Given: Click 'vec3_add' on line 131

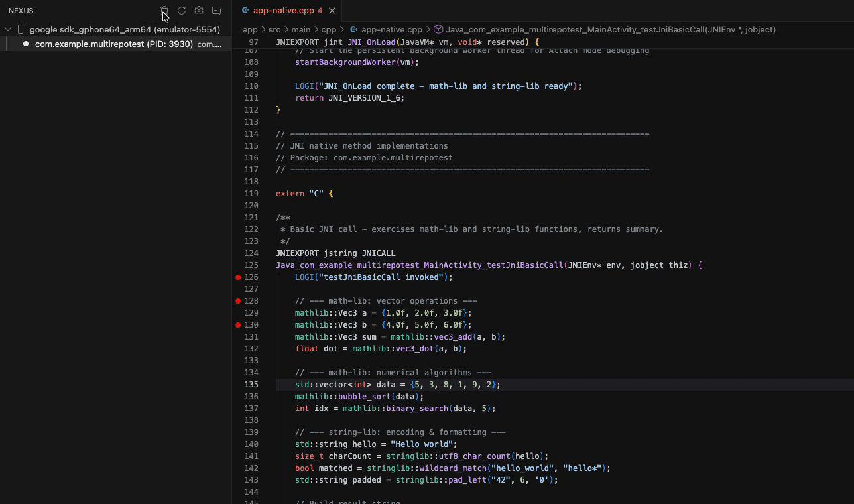Looking at the screenshot, I should pyautogui.click(x=453, y=337).
